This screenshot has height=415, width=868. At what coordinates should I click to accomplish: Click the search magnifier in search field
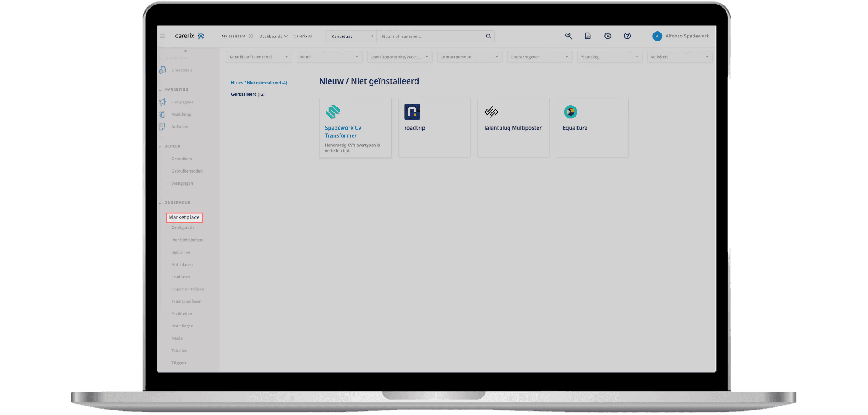[x=488, y=37]
